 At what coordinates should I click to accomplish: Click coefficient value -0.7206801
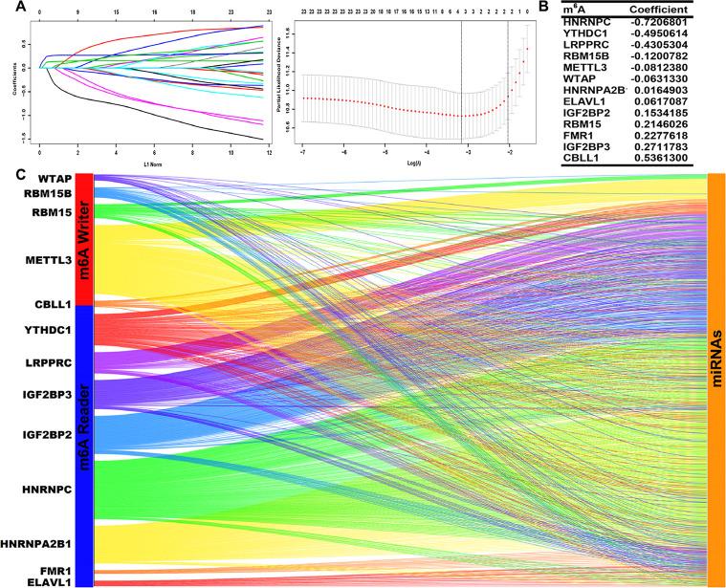click(659, 22)
